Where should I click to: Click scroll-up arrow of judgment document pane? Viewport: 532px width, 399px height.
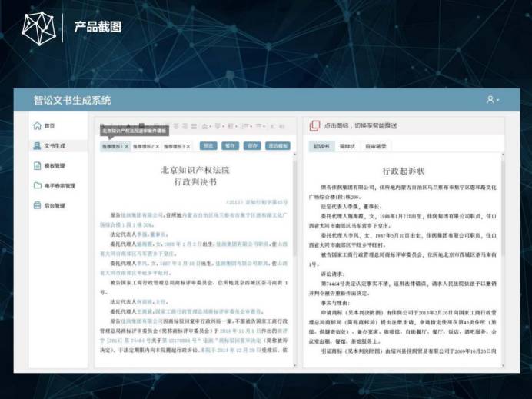click(x=295, y=155)
